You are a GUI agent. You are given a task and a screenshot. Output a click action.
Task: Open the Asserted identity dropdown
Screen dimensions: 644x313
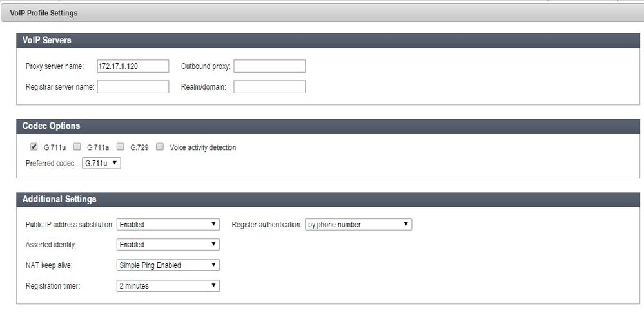[x=168, y=245]
